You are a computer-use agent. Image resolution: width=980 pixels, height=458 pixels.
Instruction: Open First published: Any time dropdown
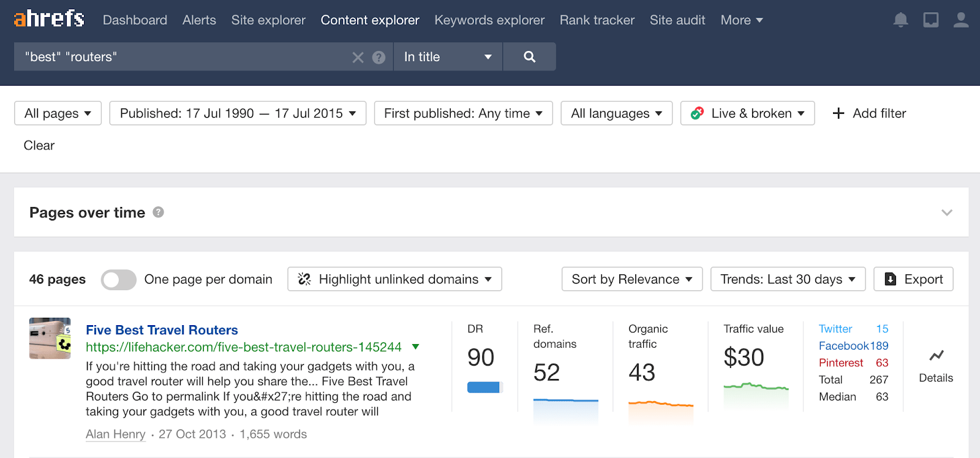[463, 113]
